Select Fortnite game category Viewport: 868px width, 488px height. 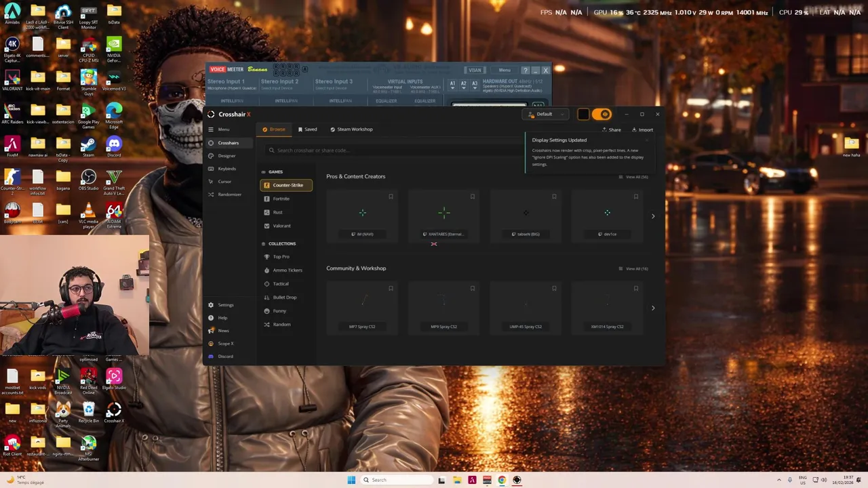click(286, 199)
